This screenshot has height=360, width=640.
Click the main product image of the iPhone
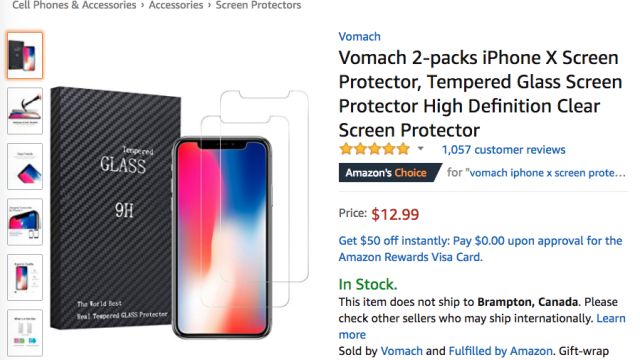180,212
